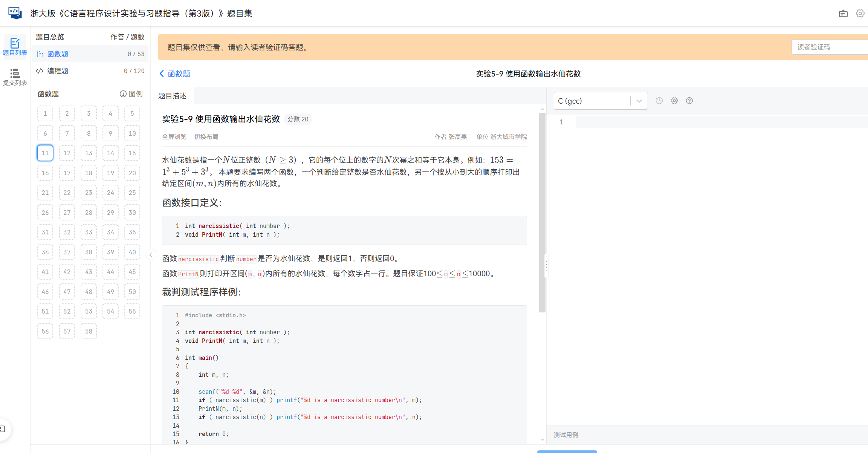The image size is (868, 453).
Task: Select the 题目列表 sidebar icon
Action: tap(15, 47)
